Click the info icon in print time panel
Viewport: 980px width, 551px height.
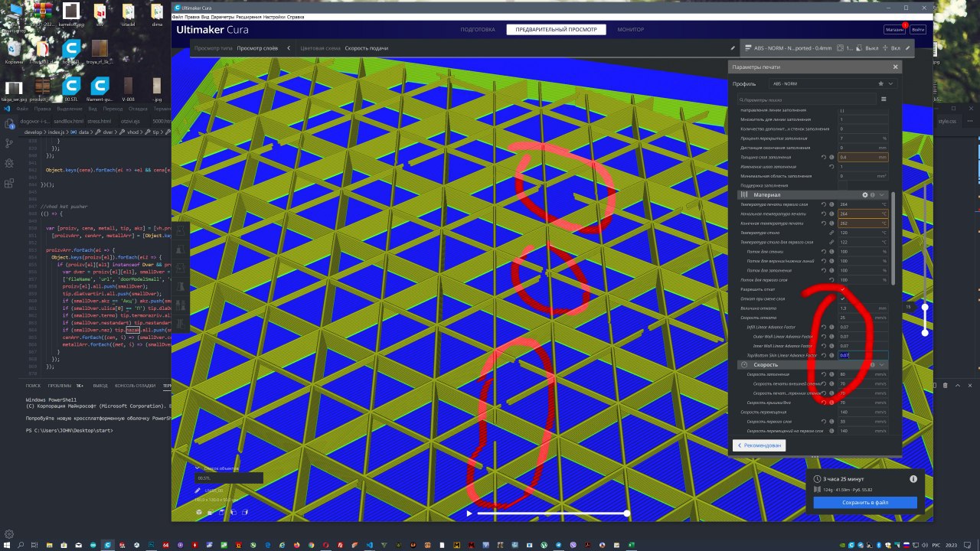pyautogui.click(x=913, y=479)
